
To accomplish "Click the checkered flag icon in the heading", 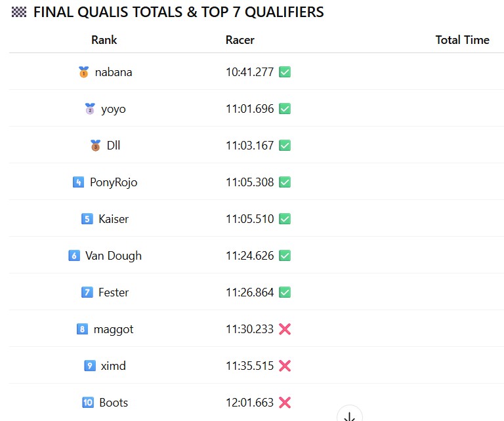I will 19,12.
